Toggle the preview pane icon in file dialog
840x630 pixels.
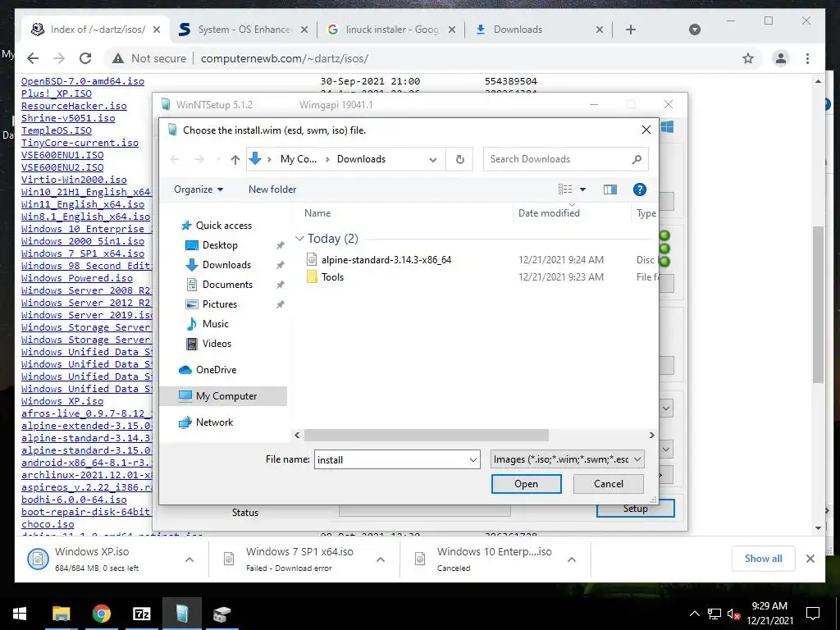tap(609, 189)
